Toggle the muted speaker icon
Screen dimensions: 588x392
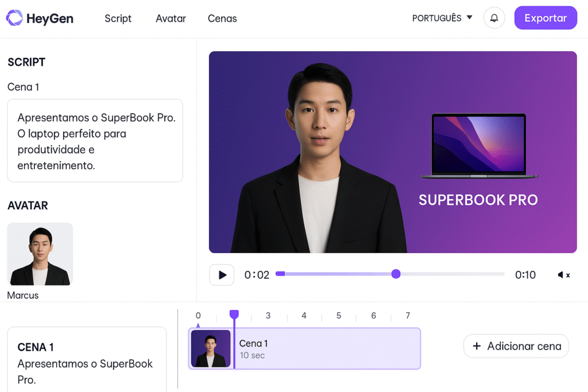(563, 275)
